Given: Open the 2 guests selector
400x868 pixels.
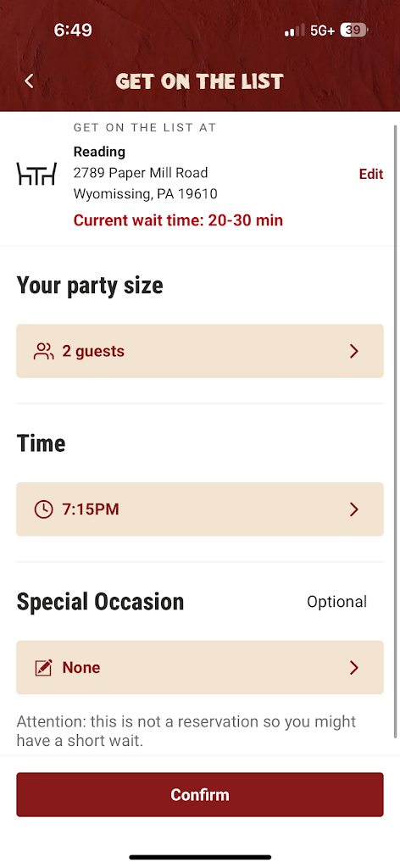Looking at the screenshot, I should 200,351.
